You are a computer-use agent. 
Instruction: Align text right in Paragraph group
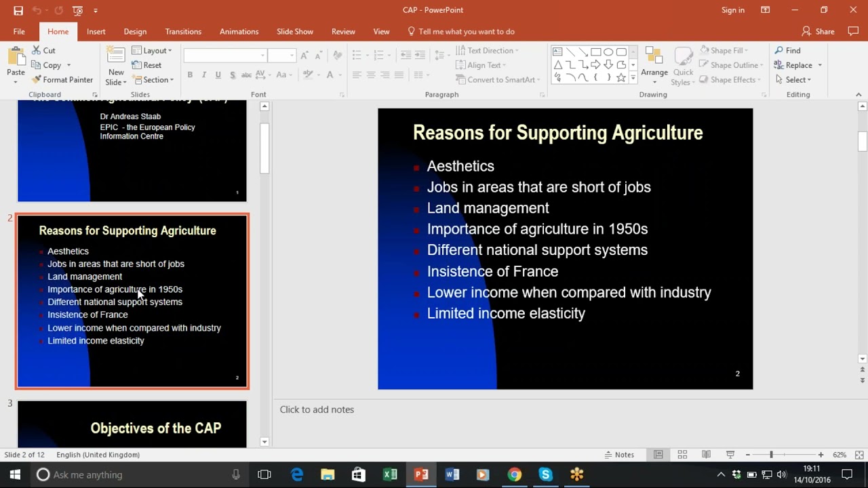[x=384, y=75]
